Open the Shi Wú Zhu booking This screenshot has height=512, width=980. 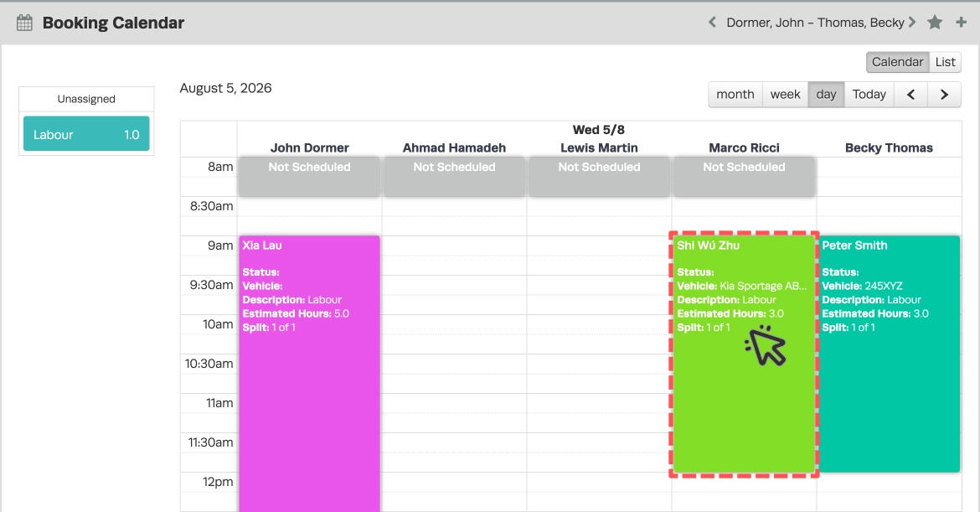(x=744, y=354)
